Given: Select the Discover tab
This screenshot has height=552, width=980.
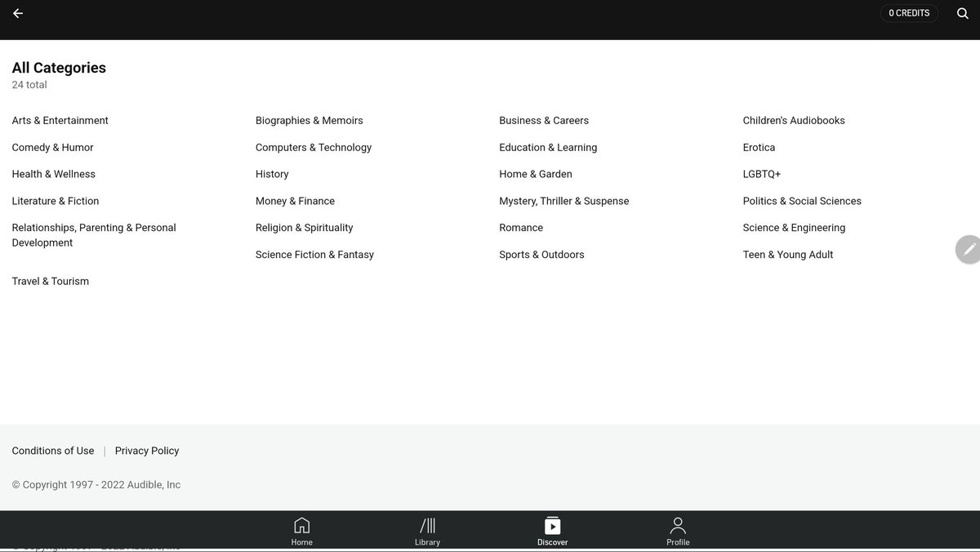Looking at the screenshot, I should click(553, 532).
